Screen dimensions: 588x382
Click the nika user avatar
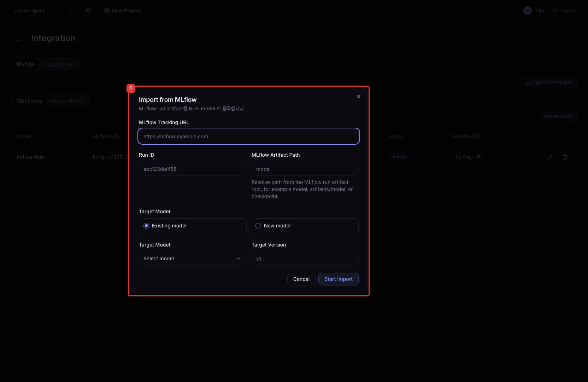(x=528, y=11)
